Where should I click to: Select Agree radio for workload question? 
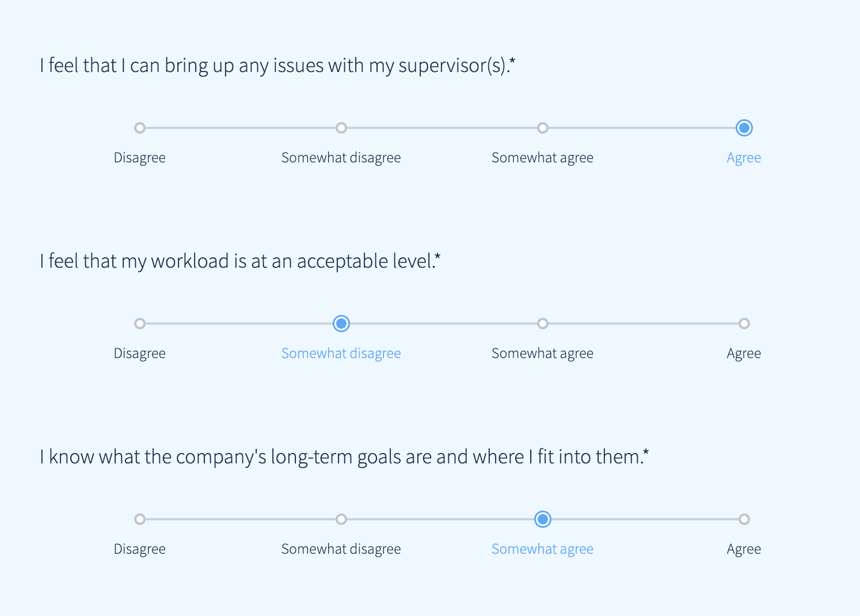pyautogui.click(x=744, y=324)
